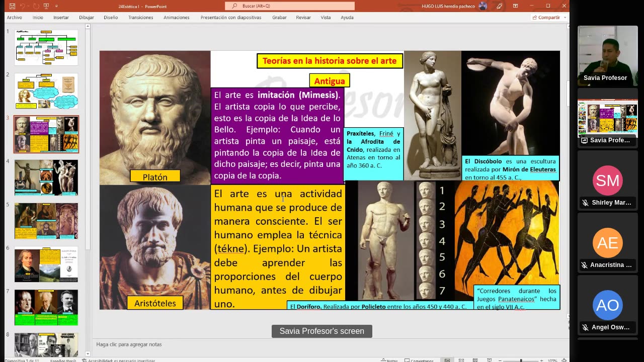Click the Discóbolo caption box
This screenshot has height=362, width=644.
tap(510, 168)
